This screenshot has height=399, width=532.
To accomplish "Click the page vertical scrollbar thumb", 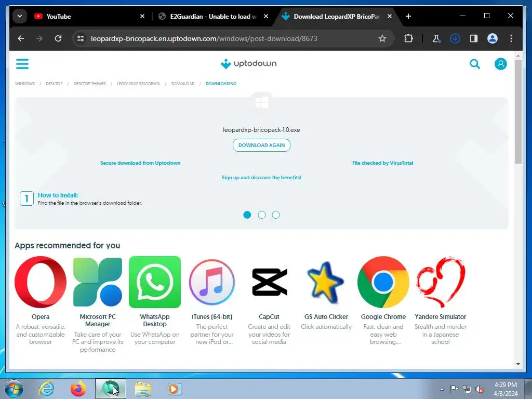I will (x=518, y=112).
